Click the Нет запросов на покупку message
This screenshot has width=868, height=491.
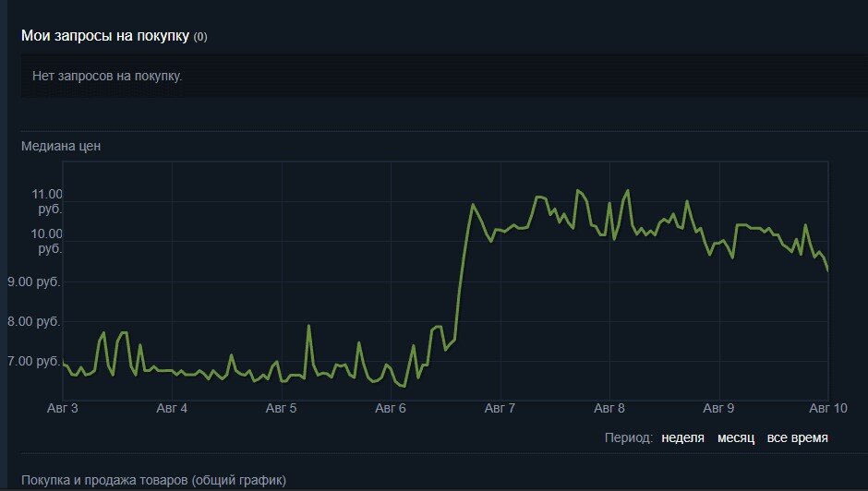click(x=107, y=76)
